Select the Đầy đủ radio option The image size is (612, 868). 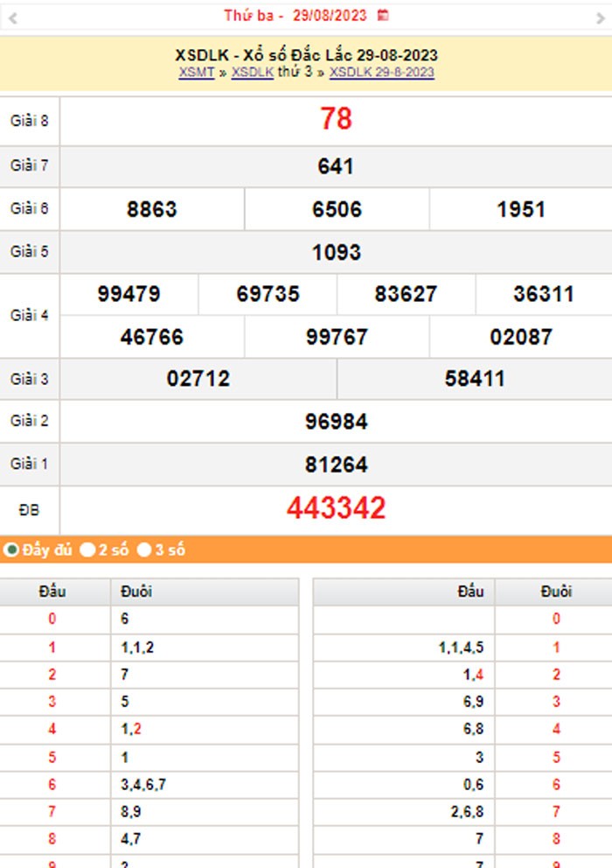click(x=12, y=550)
